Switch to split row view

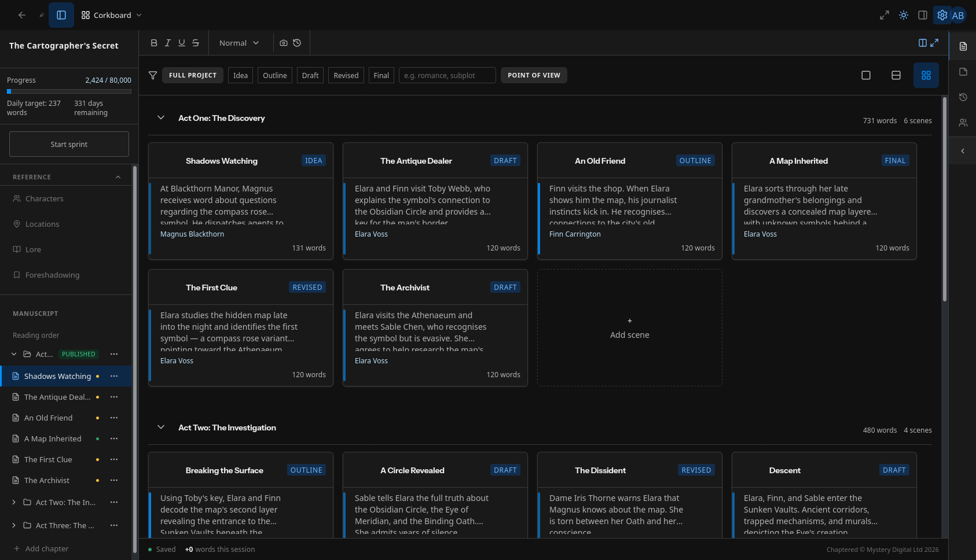(896, 75)
